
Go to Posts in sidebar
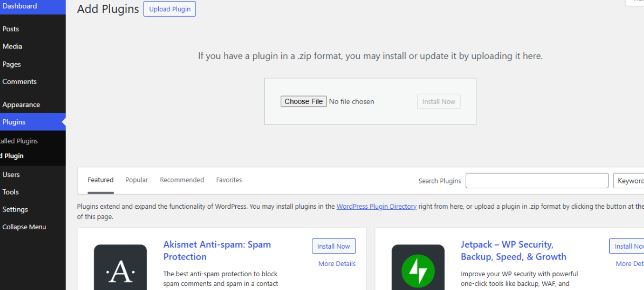(10, 29)
